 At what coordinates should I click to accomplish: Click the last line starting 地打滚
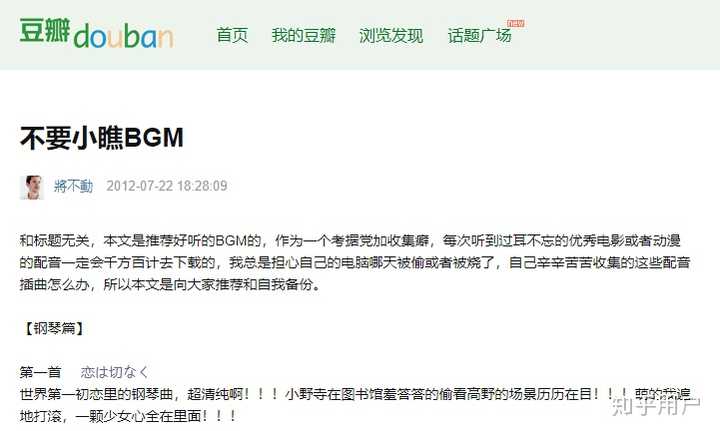pyautogui.click(x=128, y=416)
